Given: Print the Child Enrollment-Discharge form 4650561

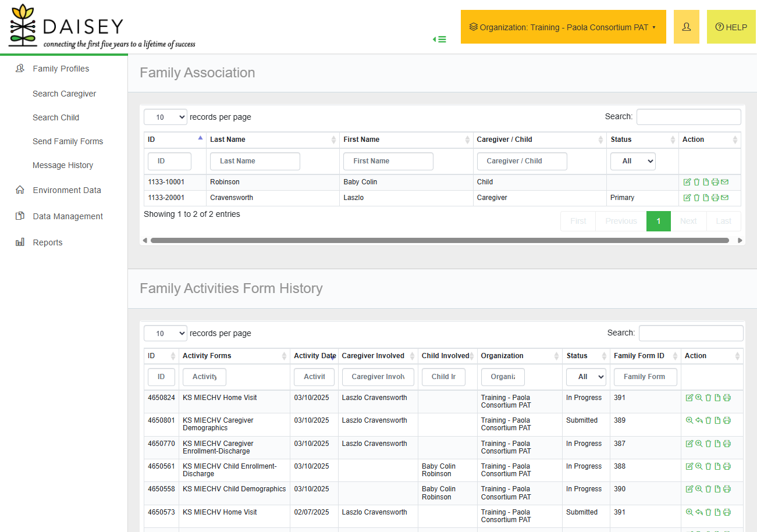Looking at the screenshot, I should click(x=727, y=466).
